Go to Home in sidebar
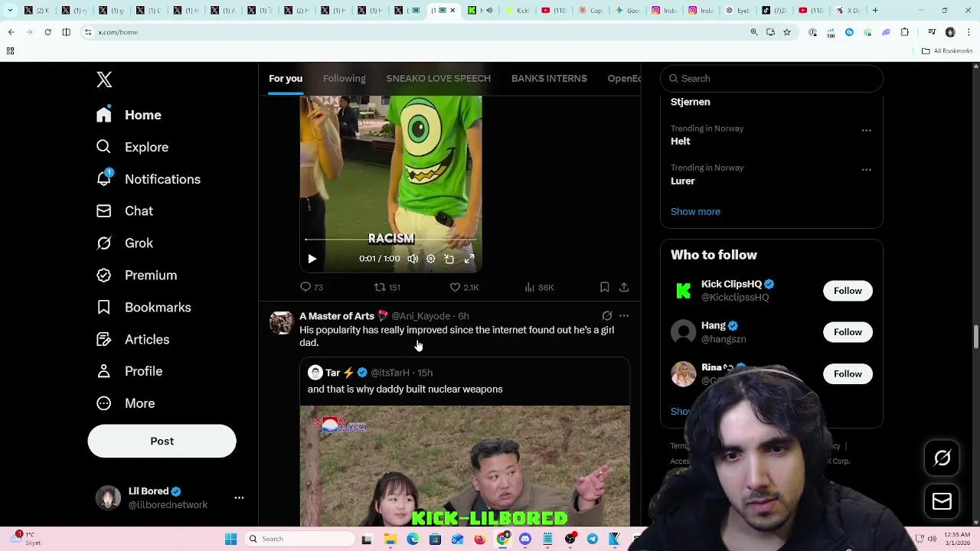The width and height of the screenshot is (980, 551). (129, 115)
